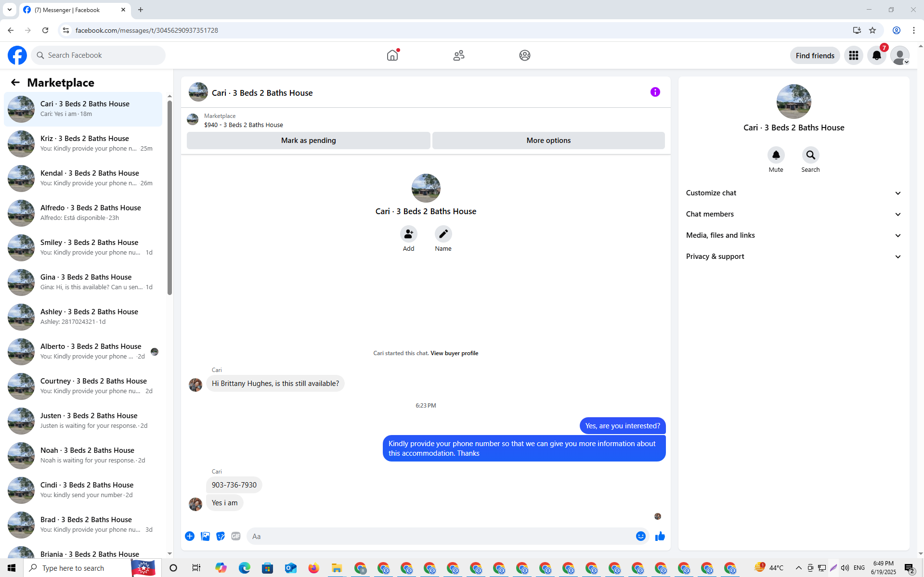Image resolution: width=924 pixels, height=577 pixels.
Task: Search within the conversation
Action: 811,155
